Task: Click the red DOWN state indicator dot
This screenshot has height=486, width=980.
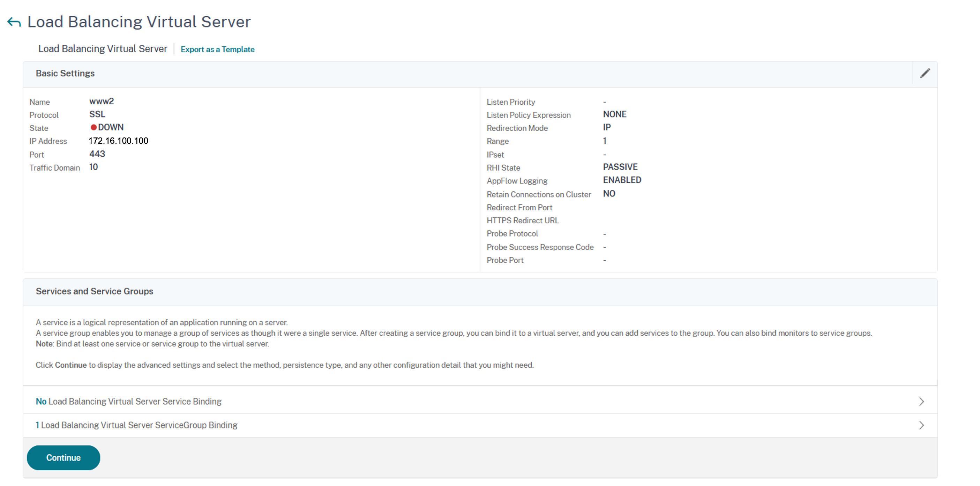Action: (93, 127)
